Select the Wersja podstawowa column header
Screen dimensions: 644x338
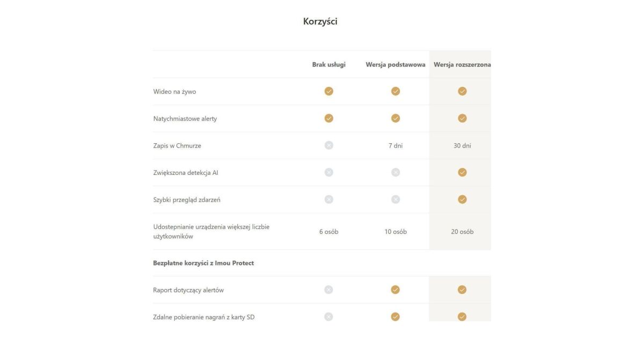click(x=396, y=64)
